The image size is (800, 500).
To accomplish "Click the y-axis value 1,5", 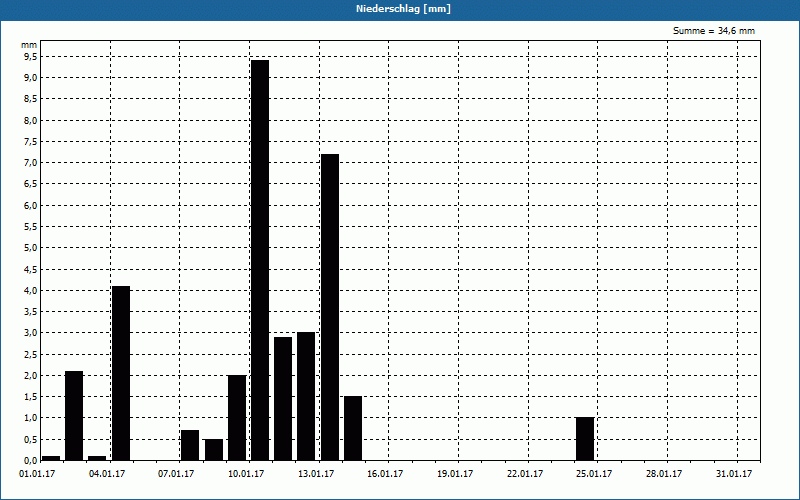I will tap(30, 396).
